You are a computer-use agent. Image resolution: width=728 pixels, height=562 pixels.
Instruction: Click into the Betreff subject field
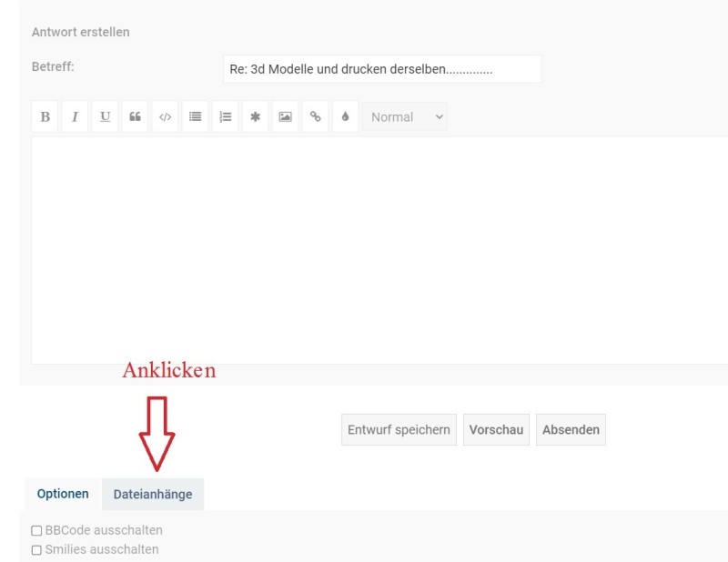point(381,69)
